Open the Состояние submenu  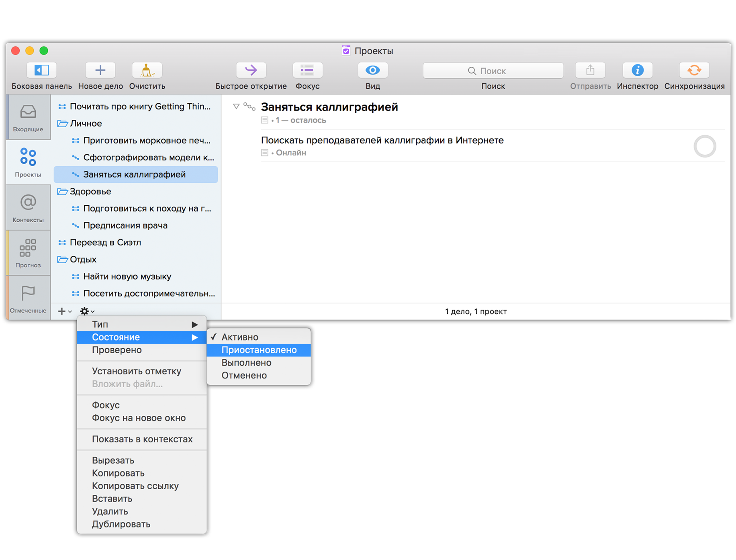[142, 337]
